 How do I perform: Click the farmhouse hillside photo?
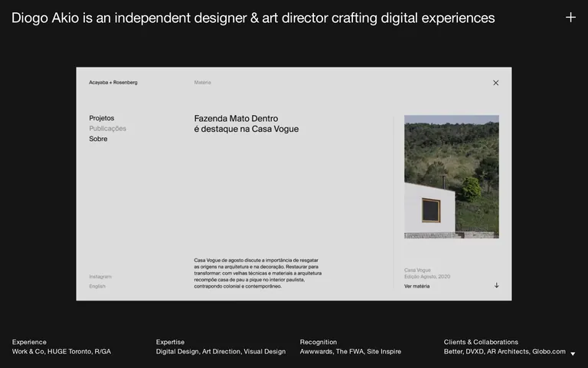(452, 176)
